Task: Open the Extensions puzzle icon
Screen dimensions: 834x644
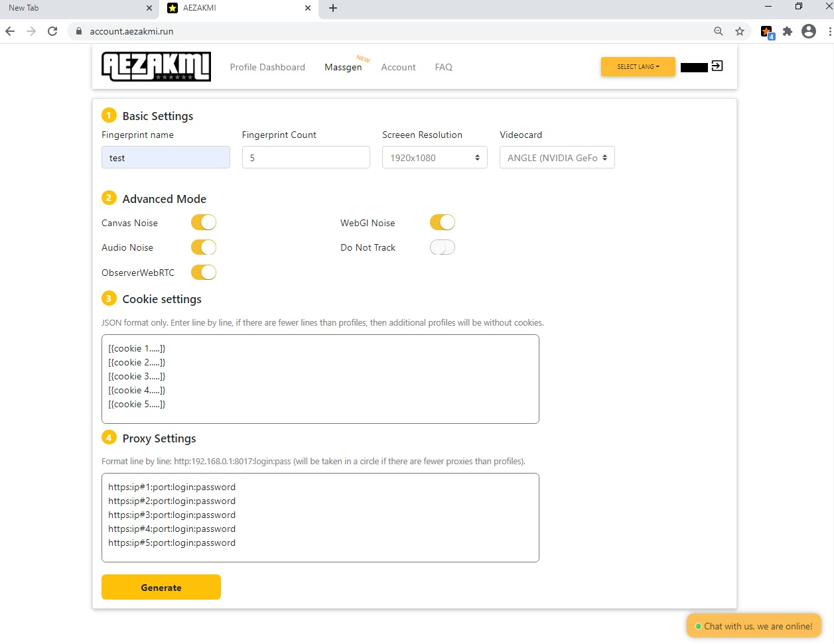Action: click(x=788, y=31)
